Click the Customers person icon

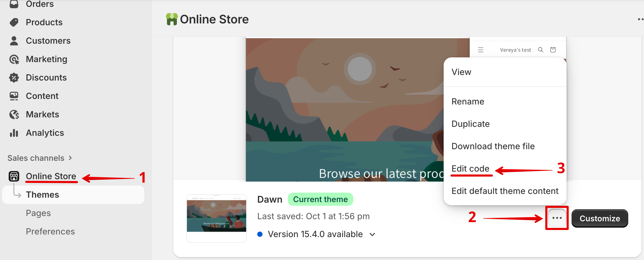[x=14, y=41]
